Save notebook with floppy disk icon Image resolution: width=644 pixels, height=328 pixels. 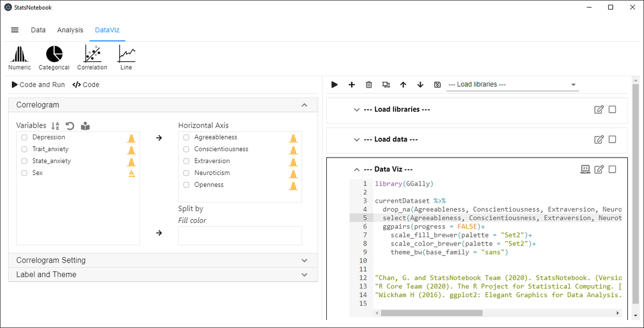437,85
